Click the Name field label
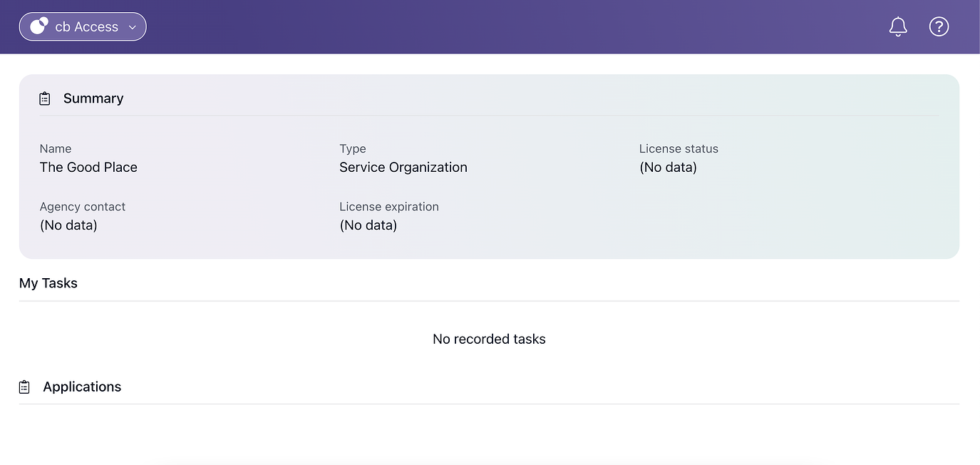Image resolution: width=980 pixels, height=465 pixels. tap(56, 148)
